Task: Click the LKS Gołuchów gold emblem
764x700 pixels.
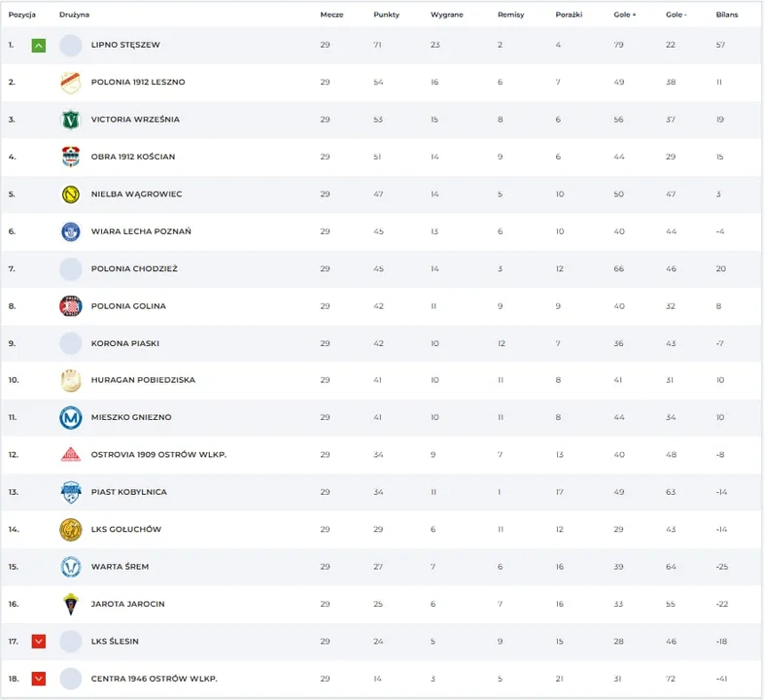Action: pyautogui.click(x=71, y=530)
